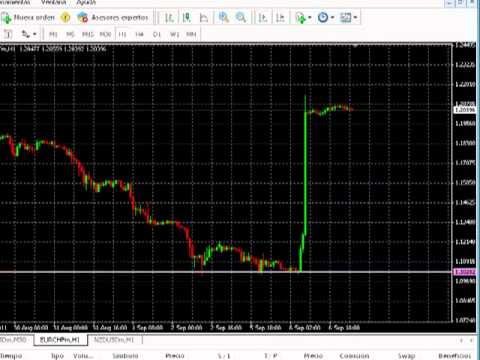Switch to the EURCHFm,H1 chart tab
Viewport: 480px width, 360px height.
[x=60, y=340]
